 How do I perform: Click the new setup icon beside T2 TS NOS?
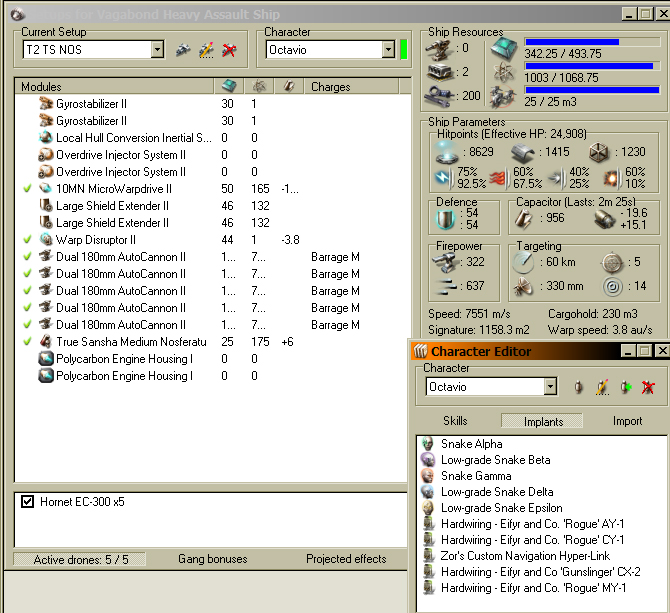tap(183, 50)
